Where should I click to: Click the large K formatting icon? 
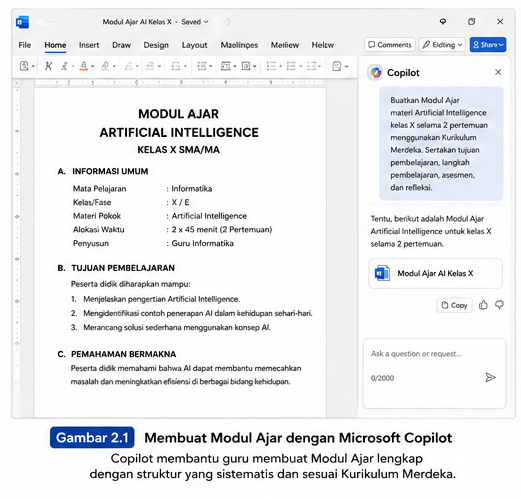click(x=48, y=66)
